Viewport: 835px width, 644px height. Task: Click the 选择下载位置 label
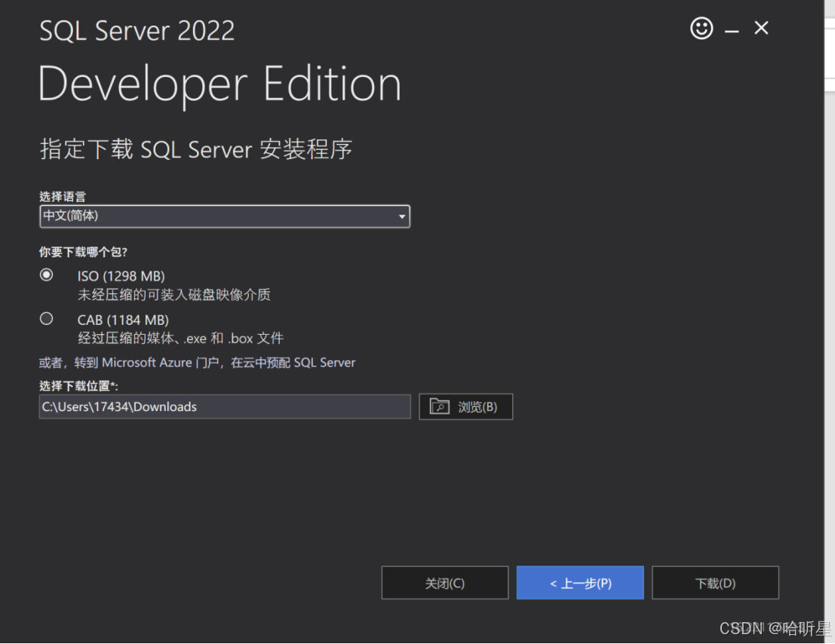(x=78, y=386)
